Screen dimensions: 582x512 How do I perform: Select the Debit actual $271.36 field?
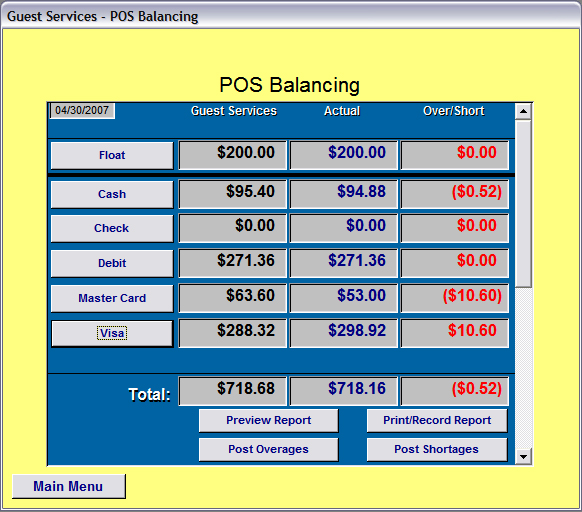point(343,263)
